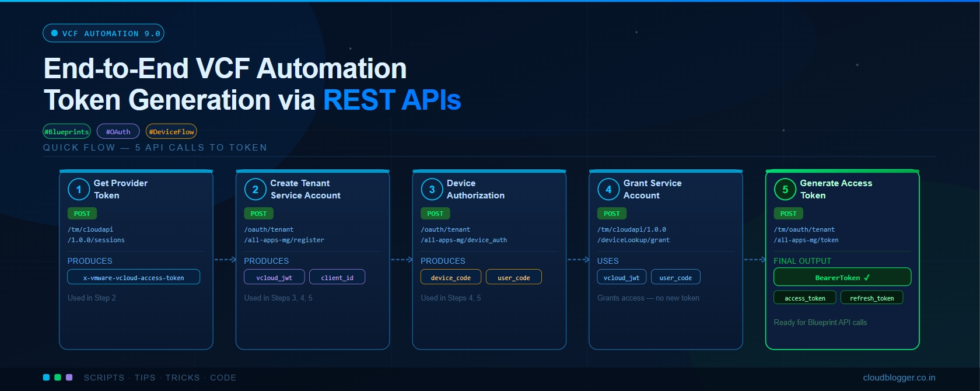This screenshot has height=391, width=980.
Task: Open the cloudblogger.co.in link
Action: pyautogui.click(x=899, y=378)
